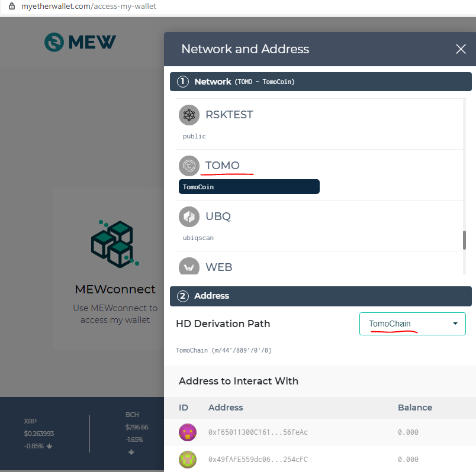Close the Network and Address dialog
The width and height of the screenshot is (476, 472).
(x=461, y=49)
